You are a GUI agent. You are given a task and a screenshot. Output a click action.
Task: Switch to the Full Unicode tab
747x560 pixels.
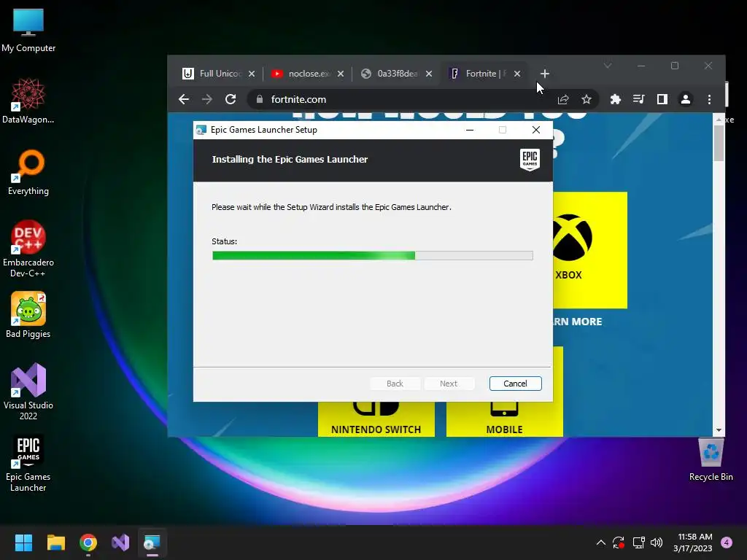coord(212,74)
